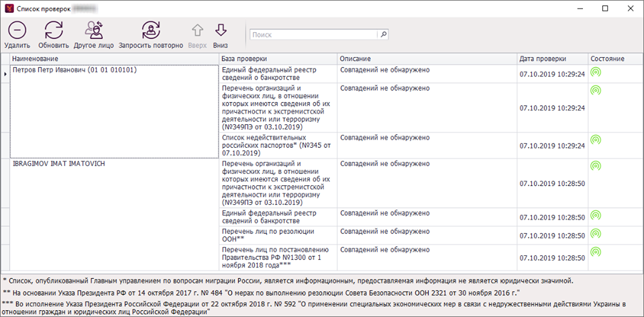Click IBRAGIMOV's Единый федеральный реестр cell
The height and width of the screenshot is (317, 644).
click(x=278, y=217)
